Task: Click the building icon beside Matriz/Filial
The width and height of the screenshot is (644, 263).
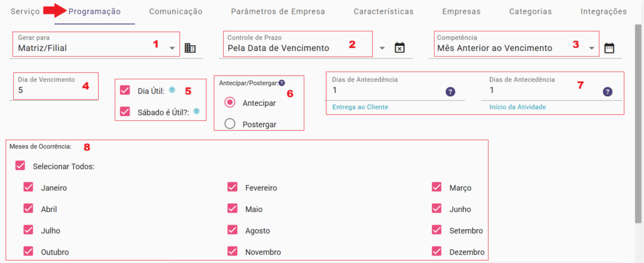Action: coord(191,48)
